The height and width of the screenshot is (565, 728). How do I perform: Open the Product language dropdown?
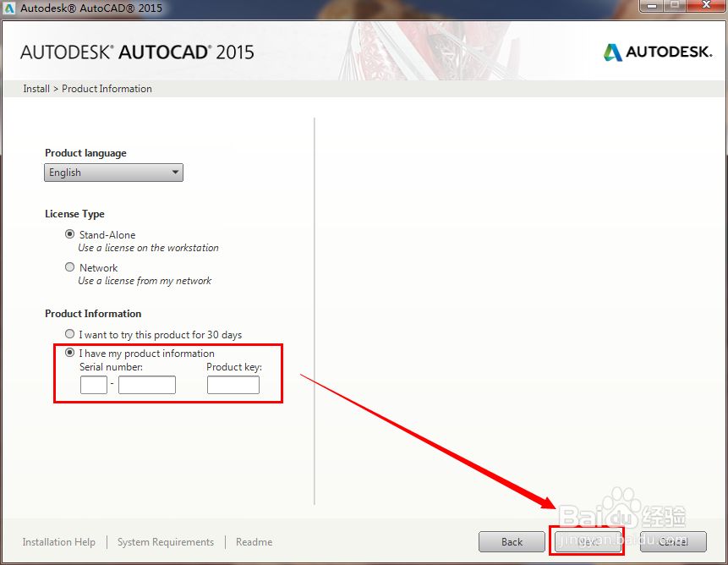pos(113,173)
